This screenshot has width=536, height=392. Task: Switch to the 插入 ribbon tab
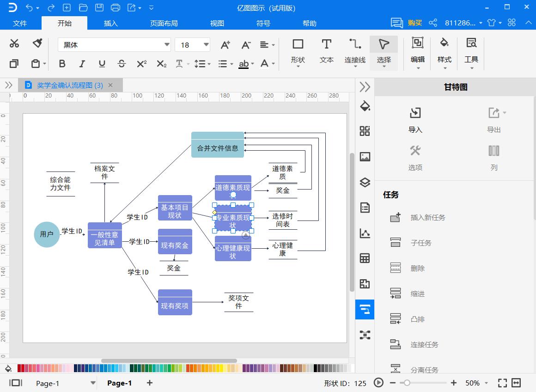click(110, 23)
